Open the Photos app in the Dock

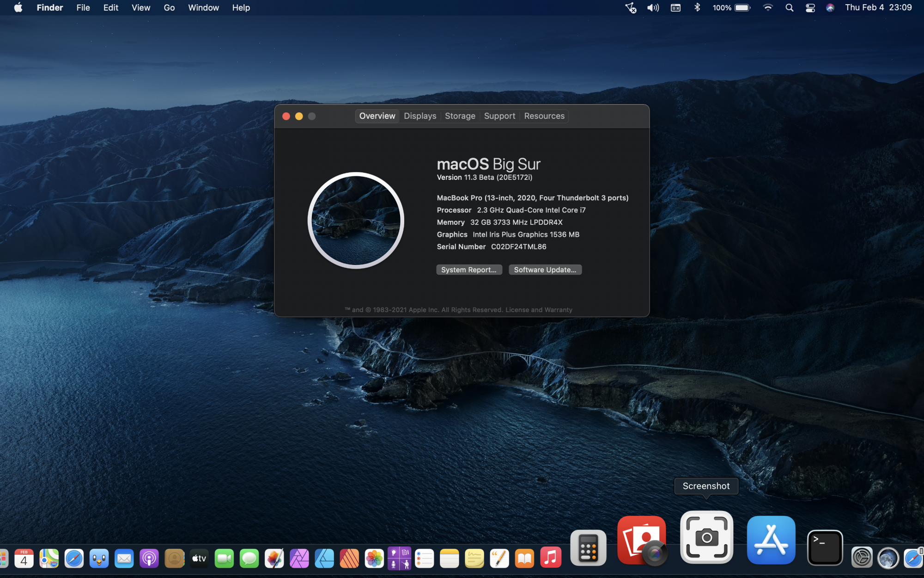click(374, 559)
